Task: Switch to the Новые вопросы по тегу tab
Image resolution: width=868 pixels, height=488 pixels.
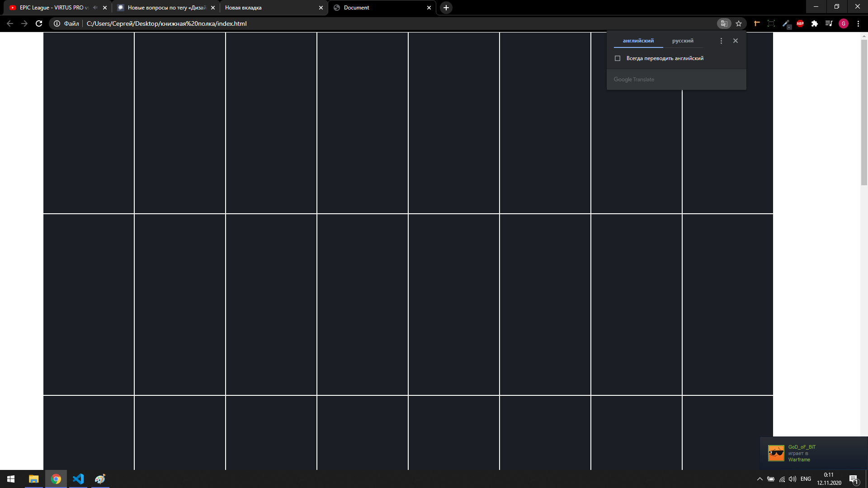Action: click(x=166, y=8)
